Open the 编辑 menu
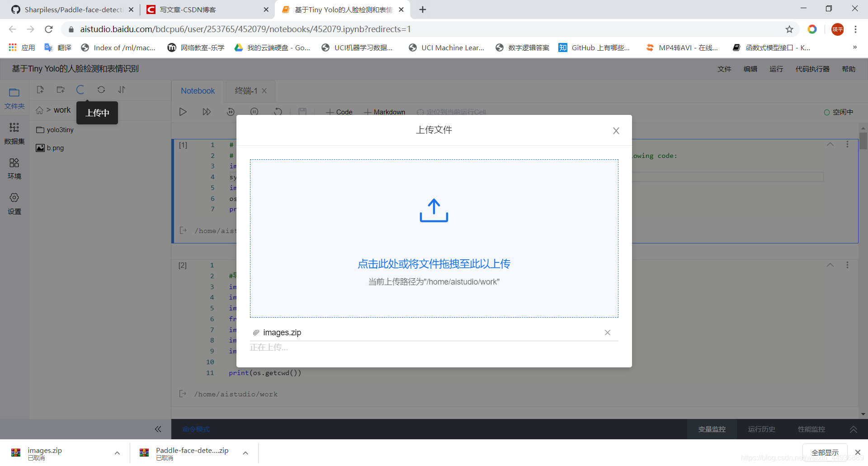This screenshot has height=466, width=868. click(x=750, y=69)
